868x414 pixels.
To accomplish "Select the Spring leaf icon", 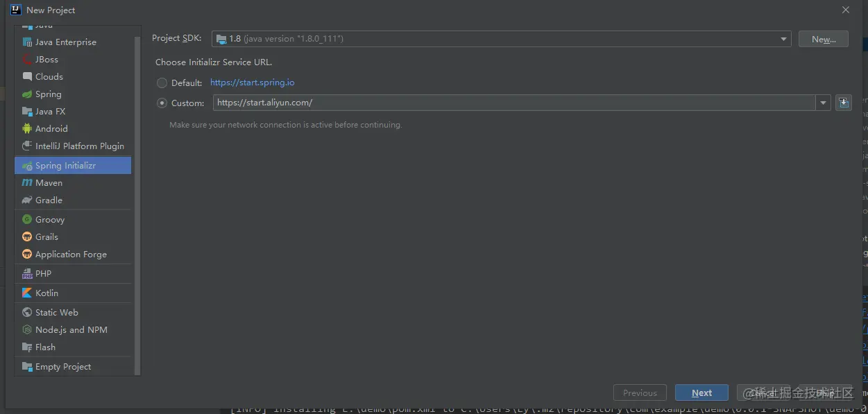I will (27, 94).
